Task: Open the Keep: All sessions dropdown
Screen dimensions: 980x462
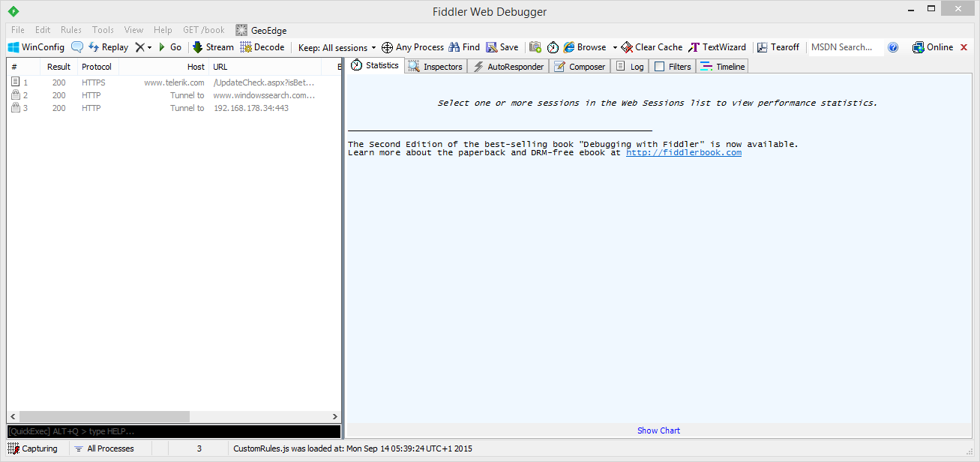Action: tap(337, 47)
